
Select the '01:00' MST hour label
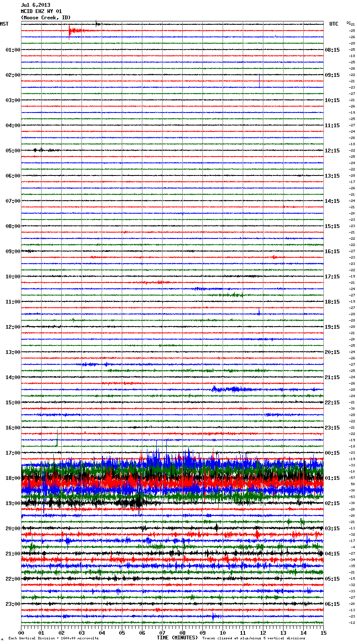(13, 50)
